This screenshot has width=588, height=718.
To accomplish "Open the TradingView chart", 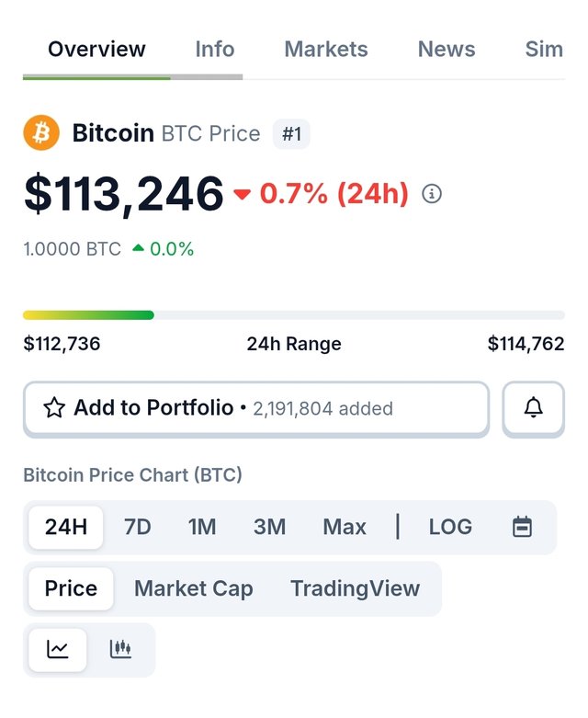I will [x=355, y=588].
